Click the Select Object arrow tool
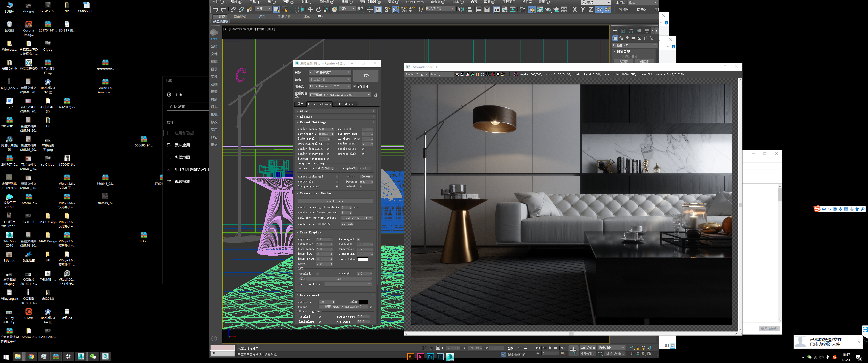Viewport: 868px width, 363px height. [276, 9]
